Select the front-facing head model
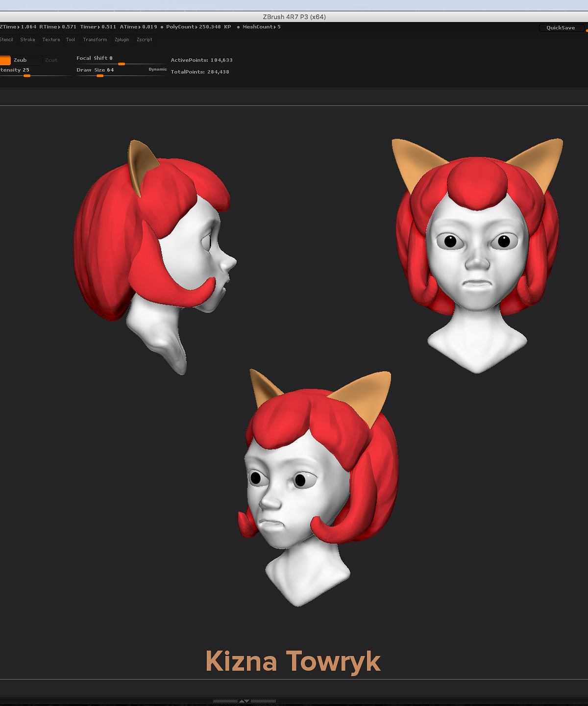 pos(477,255)
